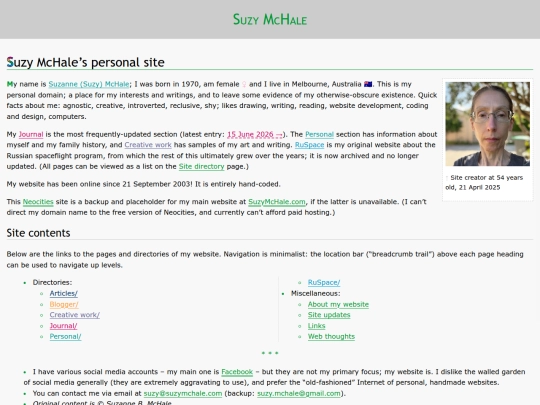This screenshot has width=540, height=405.
Task: Open the Blogger/ directory
Action: click(x=64, y=304)
